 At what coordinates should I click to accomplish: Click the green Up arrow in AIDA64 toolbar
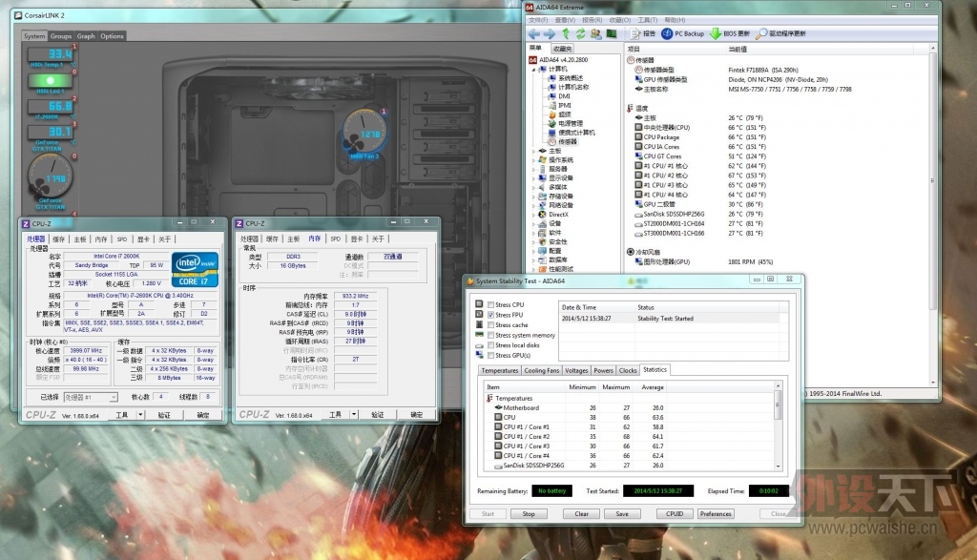coord(566,33)
